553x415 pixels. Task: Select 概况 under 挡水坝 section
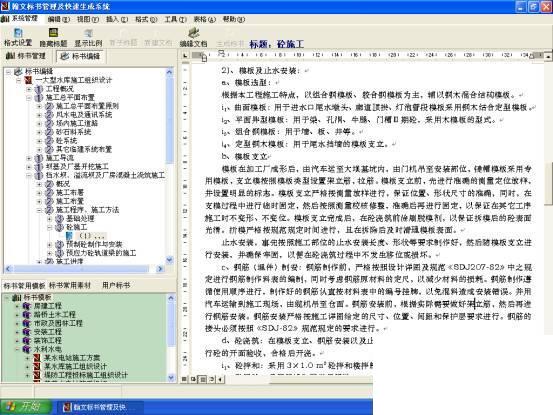[x=63, y=184]
